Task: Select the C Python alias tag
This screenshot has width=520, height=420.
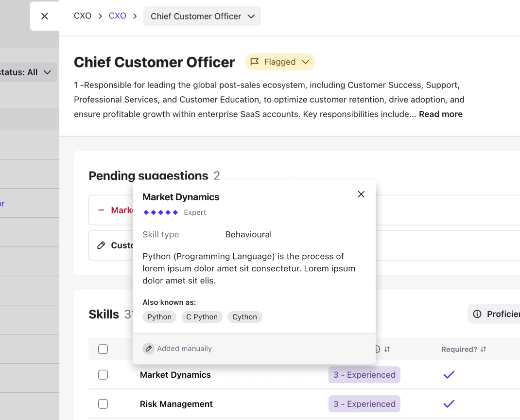Action: (202, 317)
